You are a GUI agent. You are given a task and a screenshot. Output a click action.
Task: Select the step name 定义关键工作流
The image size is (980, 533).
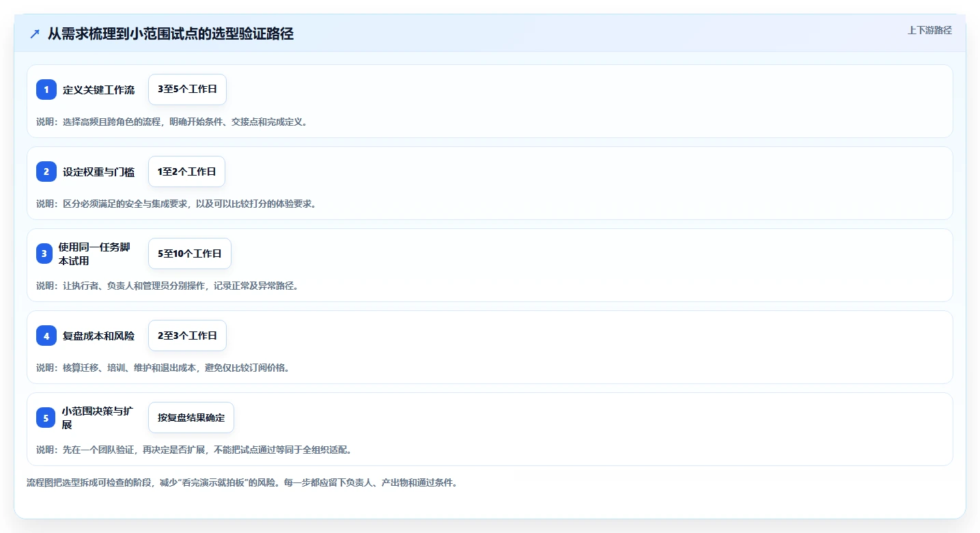pos(98,90)
